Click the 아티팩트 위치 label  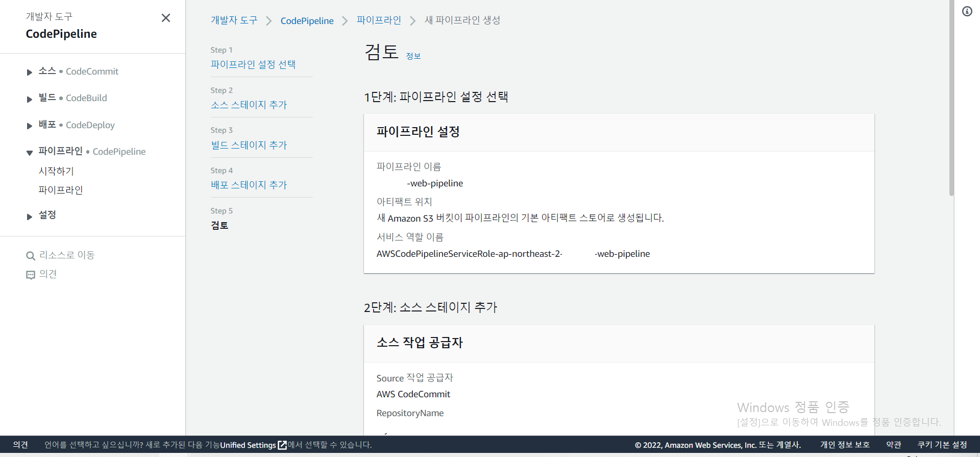(x=404, y=202)
